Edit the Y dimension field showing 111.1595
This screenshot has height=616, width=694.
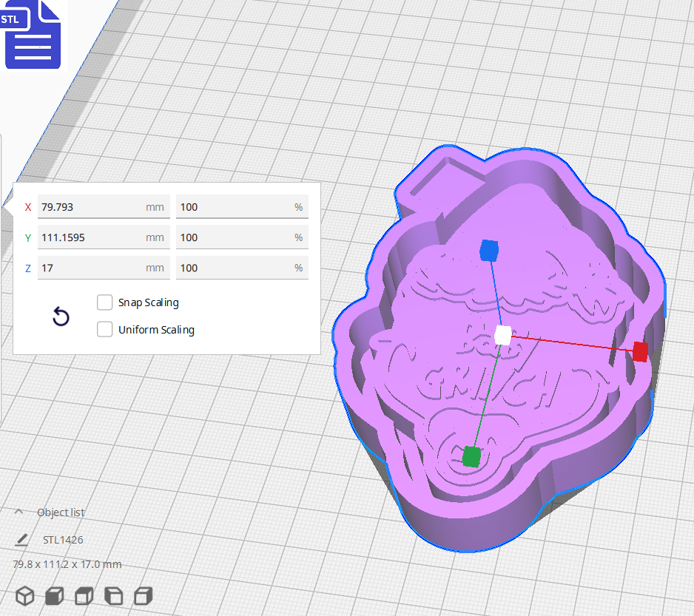96,237
